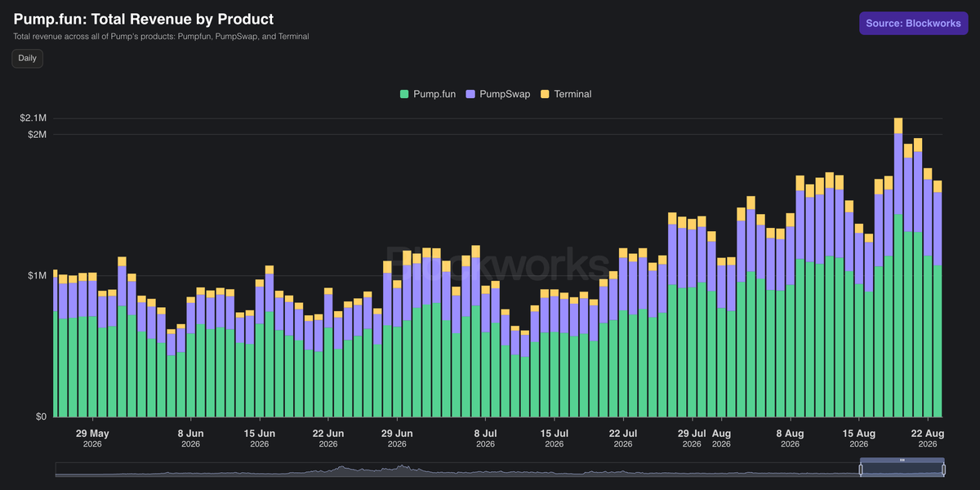980x490 pixels.
Task: Click the $1M y-axis label
Action: pyautogui.click(x=38, y=275)
